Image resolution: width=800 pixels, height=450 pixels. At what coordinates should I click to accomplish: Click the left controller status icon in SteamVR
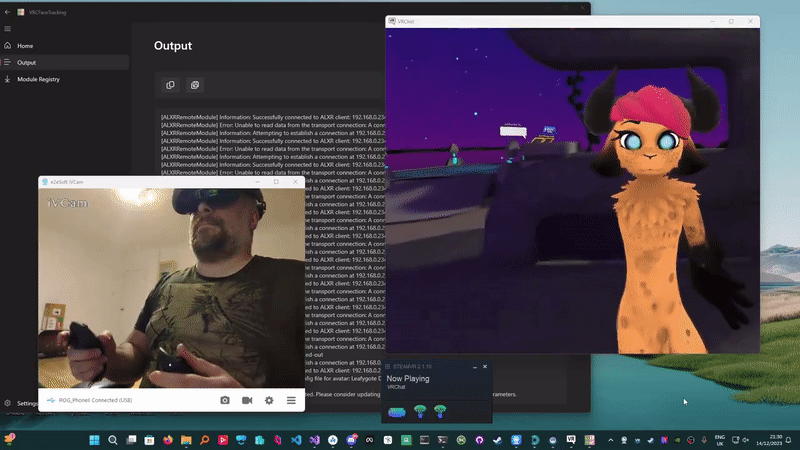coord(420,411)
